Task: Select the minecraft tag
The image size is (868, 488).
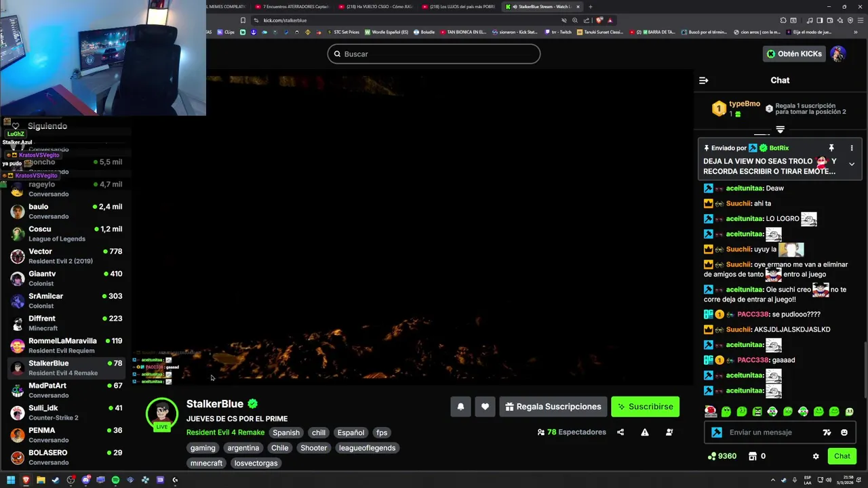Action: [206, 464]
